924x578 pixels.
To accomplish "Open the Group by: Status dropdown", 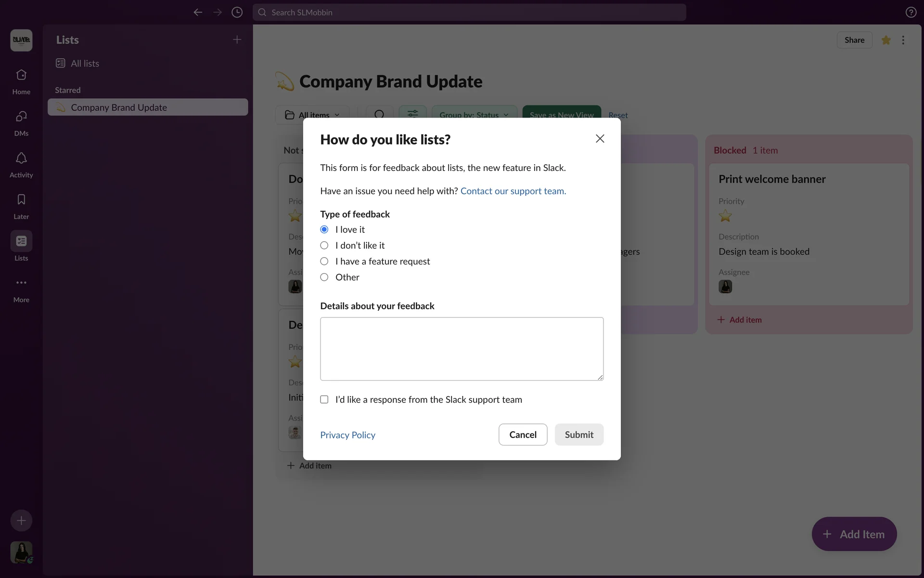I will pos(474,115).
